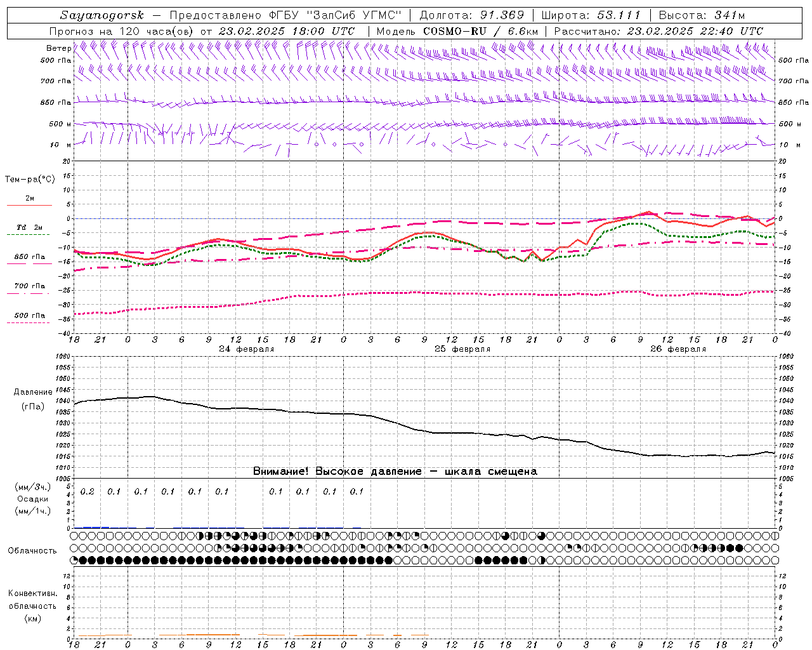Click the 25 февраля date label
The height and width of the screenshot is (650, 812).
pos(462,349)
